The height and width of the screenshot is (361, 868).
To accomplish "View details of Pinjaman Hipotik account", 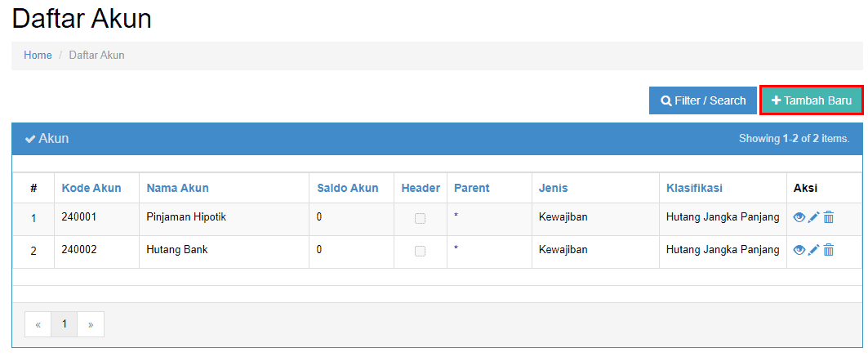I will pos(799,217).
